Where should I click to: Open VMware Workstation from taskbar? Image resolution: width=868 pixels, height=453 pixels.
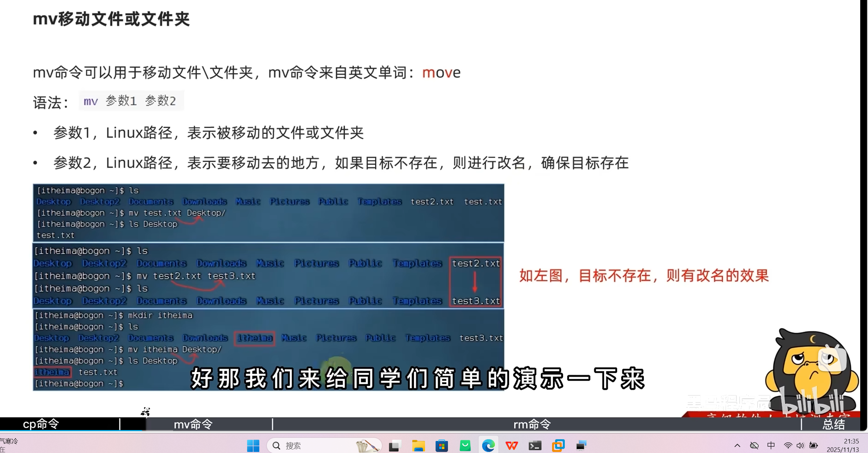[558, 446]
